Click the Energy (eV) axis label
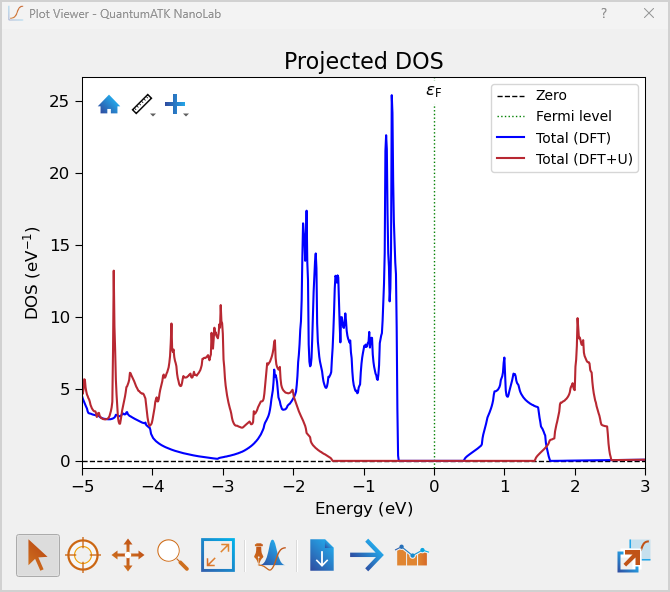Screen dimensions: 670x592 pos(364,508)
